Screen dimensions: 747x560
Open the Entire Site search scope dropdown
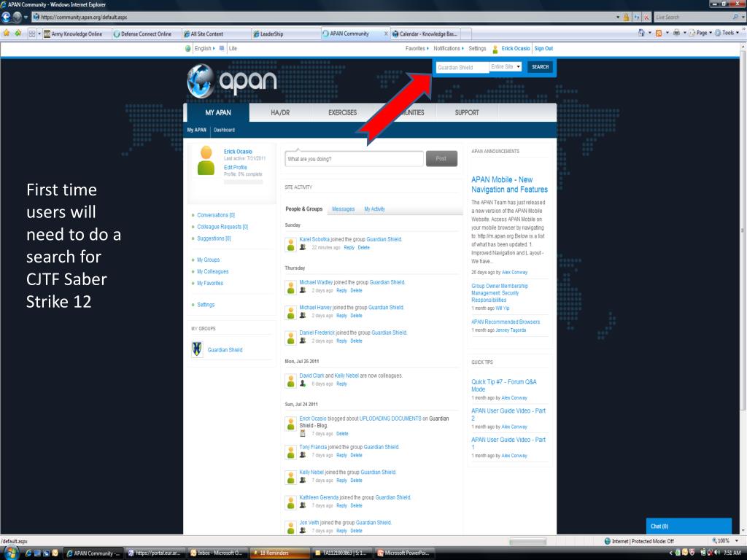pos(506,66)
